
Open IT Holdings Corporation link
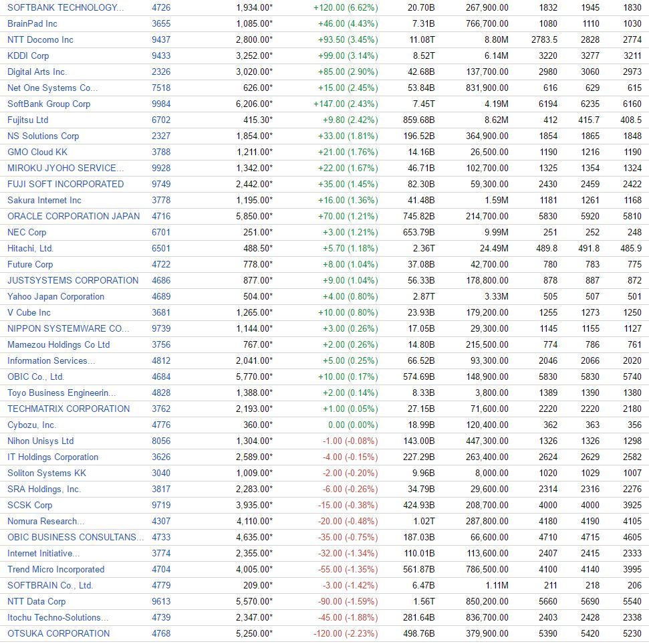53,457
